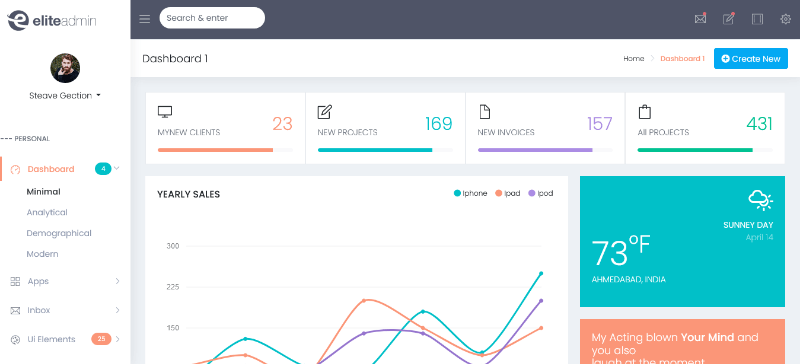Screen dimensions: 800x364
Task: Click the orange Mynew Clients progress bar
Action: pos(215,150)
